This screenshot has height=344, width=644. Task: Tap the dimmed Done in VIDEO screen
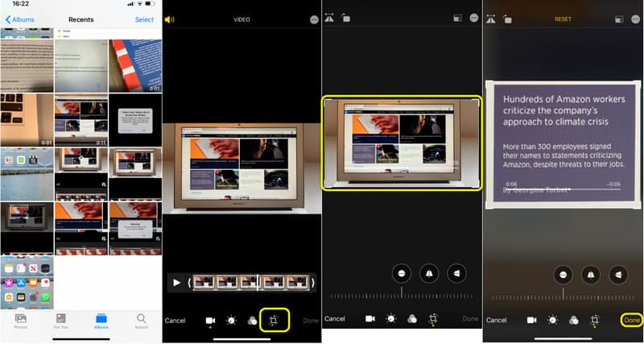(311, 321)
